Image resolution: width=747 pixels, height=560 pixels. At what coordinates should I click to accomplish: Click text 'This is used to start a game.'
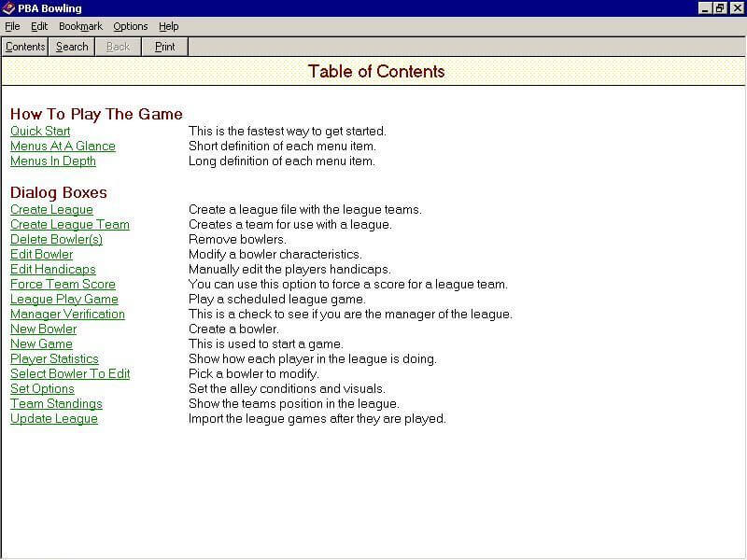[266, 343]
